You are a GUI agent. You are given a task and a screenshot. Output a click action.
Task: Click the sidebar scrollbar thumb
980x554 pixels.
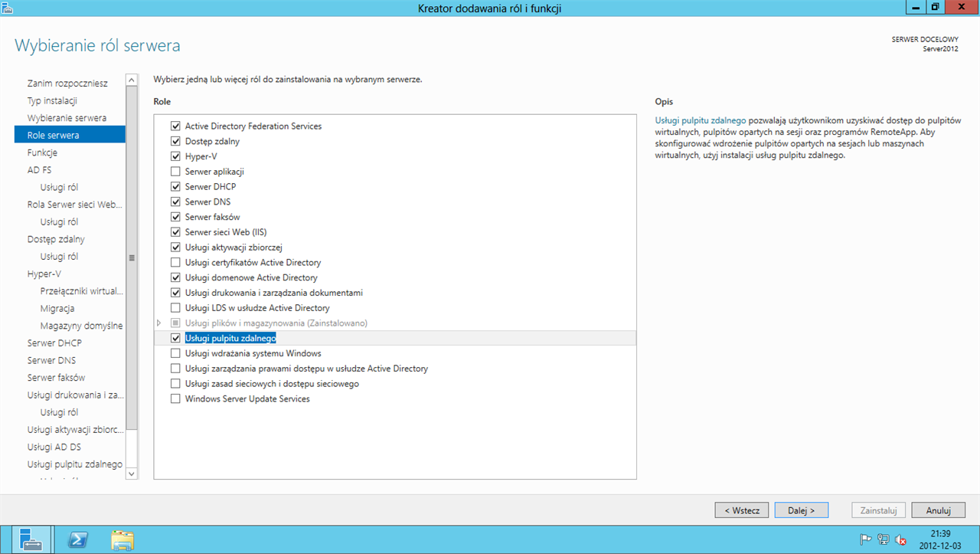pyautogui.click(x=131, y=257)
